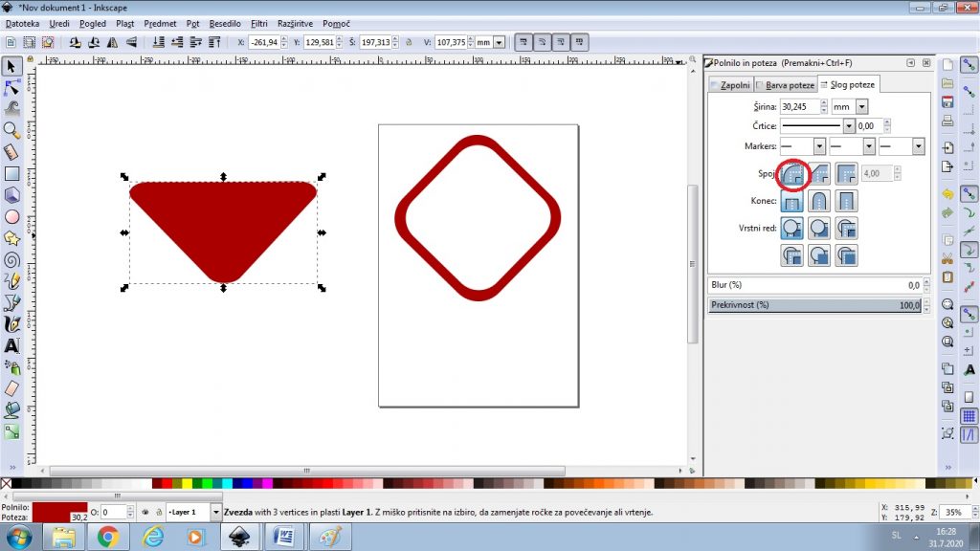Select the Zoom magnifier tool in toolbox

11,130
